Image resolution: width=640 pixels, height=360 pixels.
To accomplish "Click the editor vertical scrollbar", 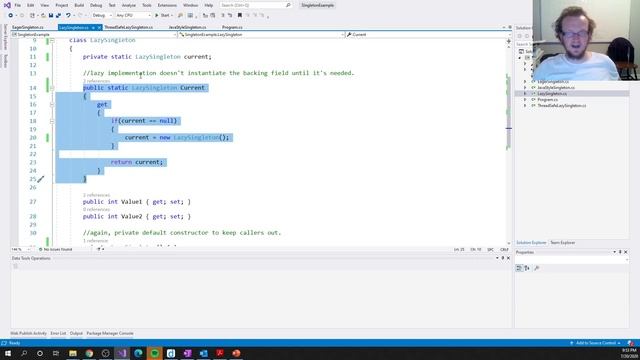I will [509, 141].
